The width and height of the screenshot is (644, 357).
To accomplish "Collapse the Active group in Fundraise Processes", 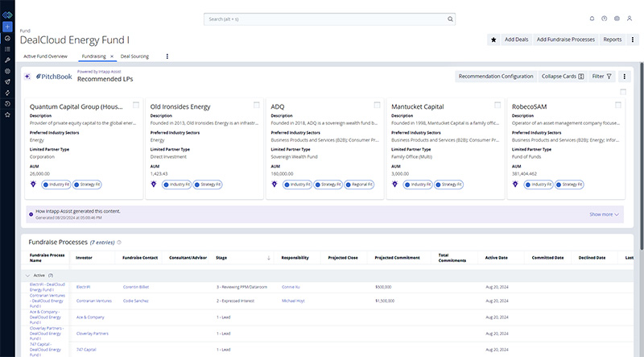I will point(27,276).
